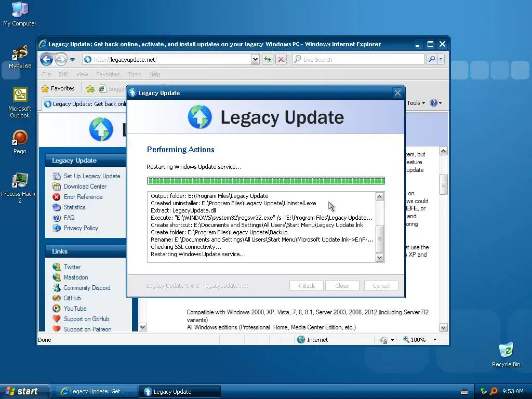Image resolution: width=532 pixels, height=399 pixels.
Task: Click the network tray icon
Action: (x=484, y=391)
